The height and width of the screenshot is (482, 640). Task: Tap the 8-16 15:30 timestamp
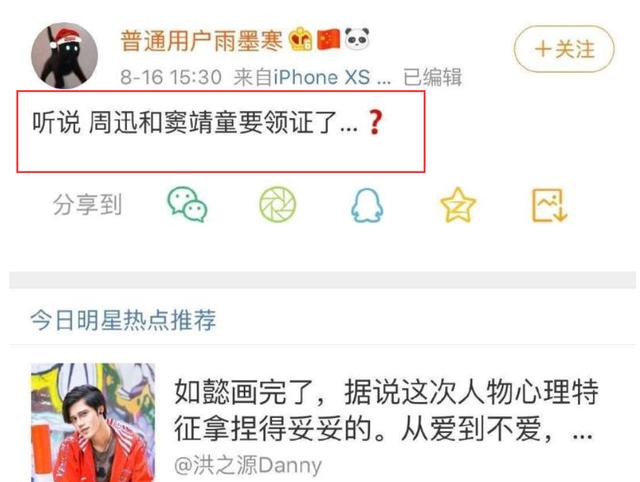[x=171, y=77]
